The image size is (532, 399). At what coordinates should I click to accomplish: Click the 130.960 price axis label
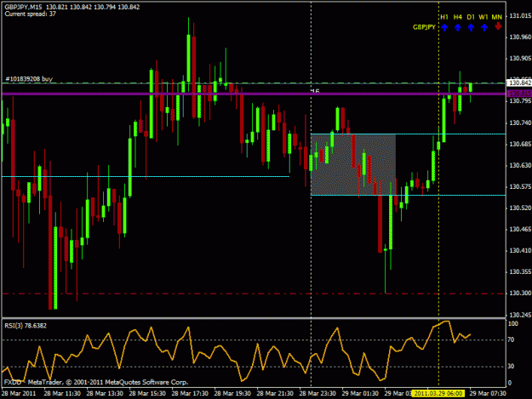click(x=520, y=37)
